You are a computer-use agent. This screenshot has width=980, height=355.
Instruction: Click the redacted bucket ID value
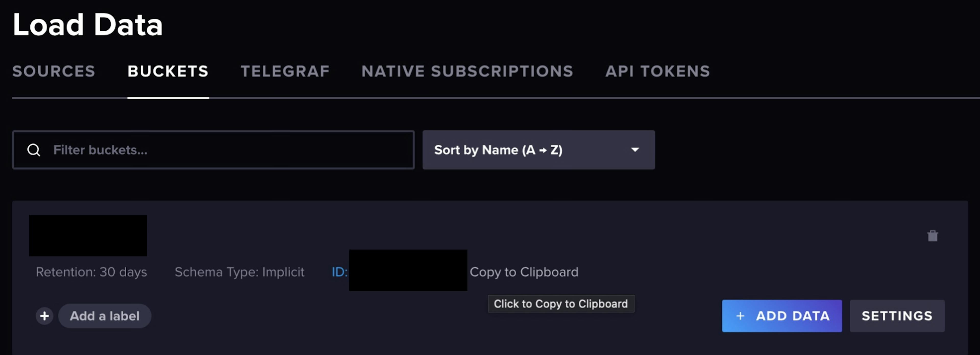(408, 270)
